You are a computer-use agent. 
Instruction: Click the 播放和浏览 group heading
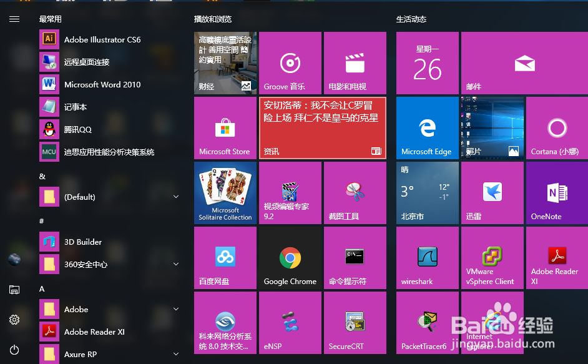click(213, 19)
